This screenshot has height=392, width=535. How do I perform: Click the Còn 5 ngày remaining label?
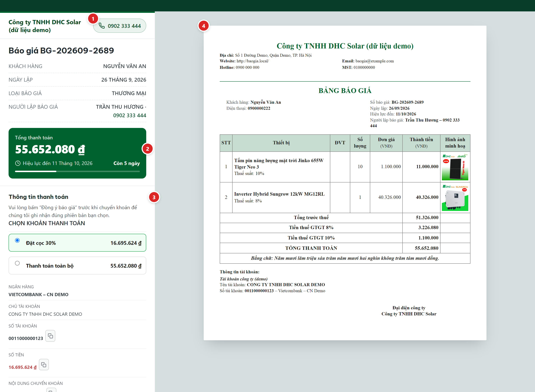coord(127,163)
